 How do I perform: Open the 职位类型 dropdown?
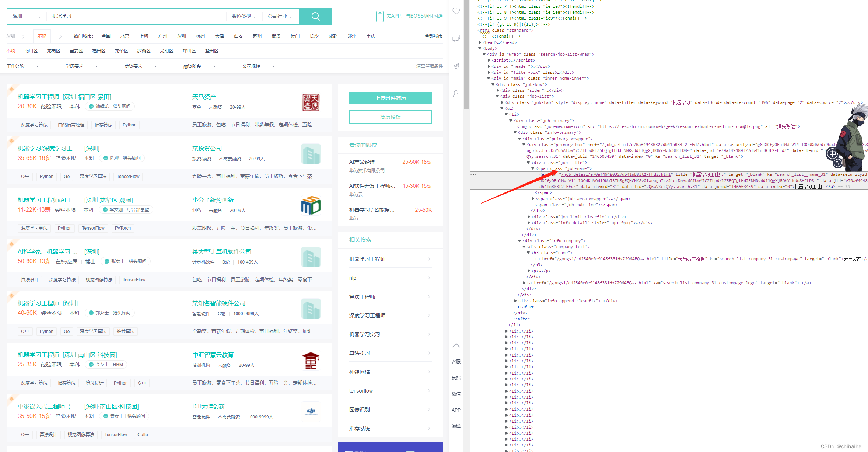click(244, 16)
